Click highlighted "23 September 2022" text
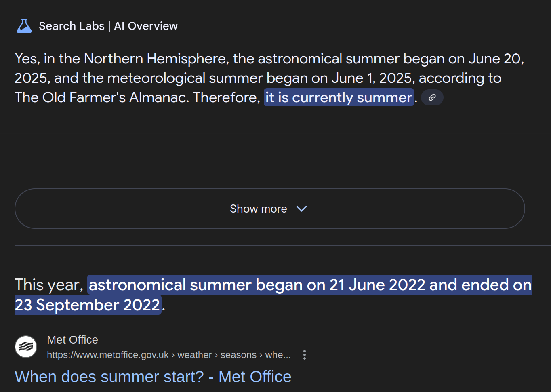The width and height of the screenshot is (551, 392). point(88,305)
